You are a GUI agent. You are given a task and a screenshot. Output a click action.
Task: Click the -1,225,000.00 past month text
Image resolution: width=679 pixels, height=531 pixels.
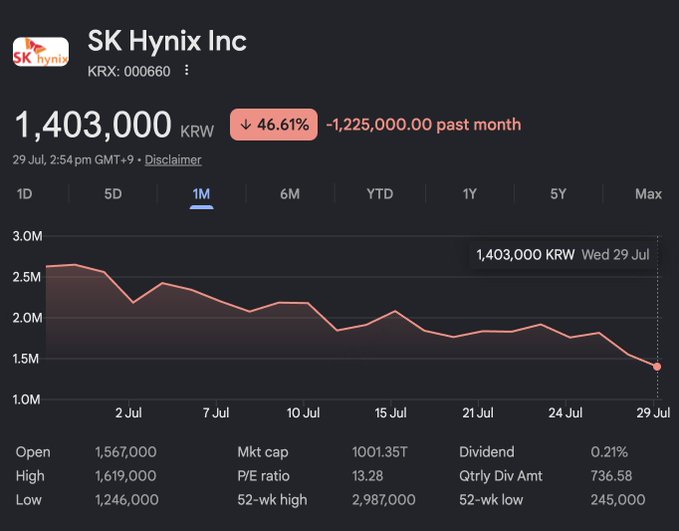pos(424,125)
